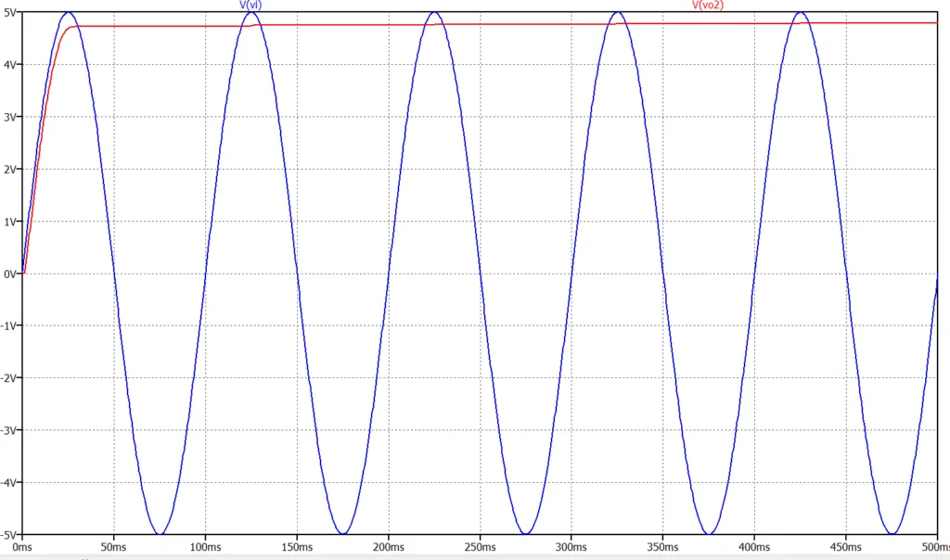Click the positive 5V label on vertical axis

click(x=9, y=12)
